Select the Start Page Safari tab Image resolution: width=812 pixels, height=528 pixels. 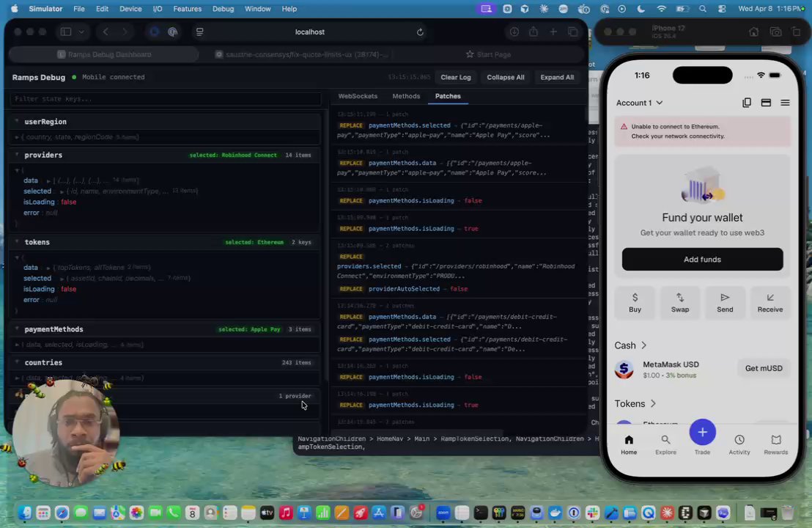488,54
